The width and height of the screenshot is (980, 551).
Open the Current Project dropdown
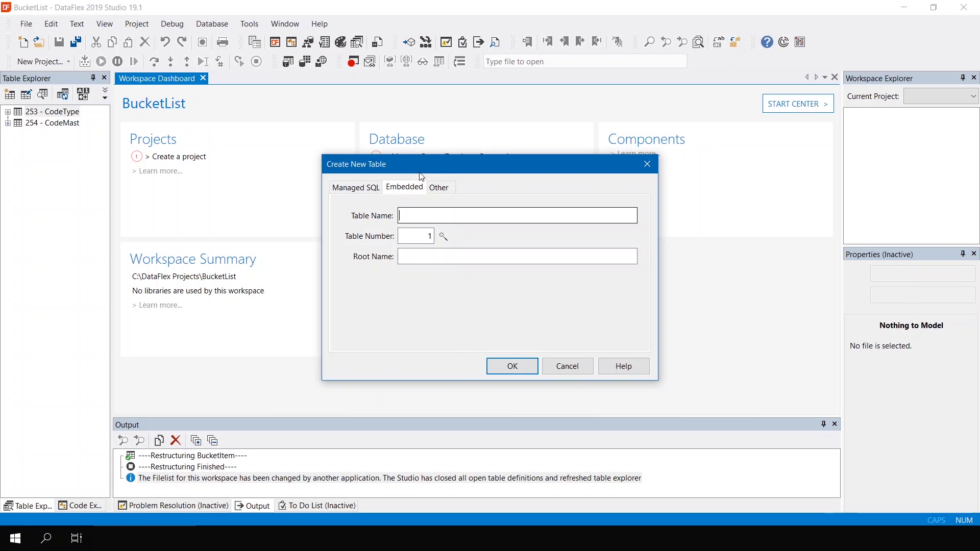click(x=973, y=96)
